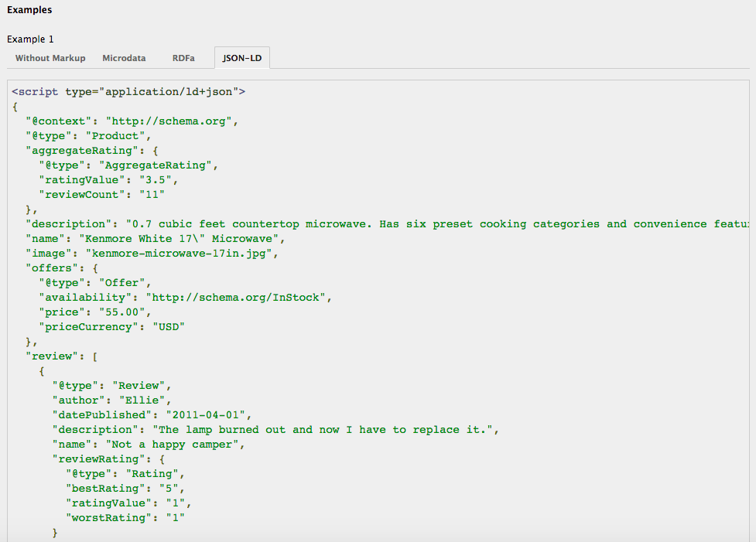Select the RDFa tab
The width and height of the screenshot is (756, 542).
tap(183, 58)
